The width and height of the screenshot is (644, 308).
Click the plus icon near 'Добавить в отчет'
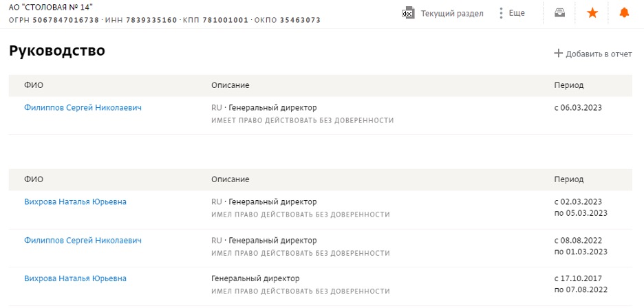[559, 53]
